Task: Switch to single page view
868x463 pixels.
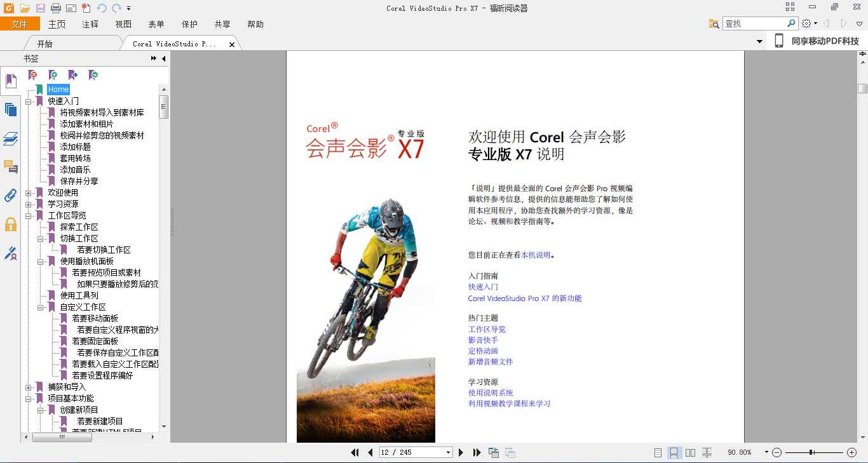Action: click(x=658, y=452)
